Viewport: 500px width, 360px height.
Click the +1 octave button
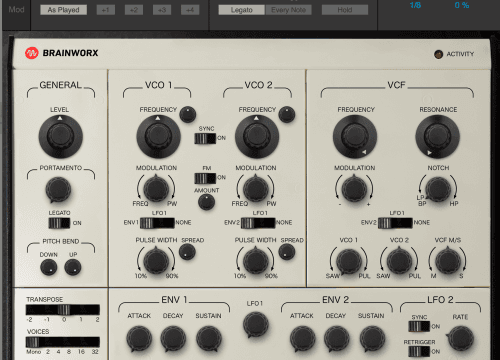tap(106, 10)
